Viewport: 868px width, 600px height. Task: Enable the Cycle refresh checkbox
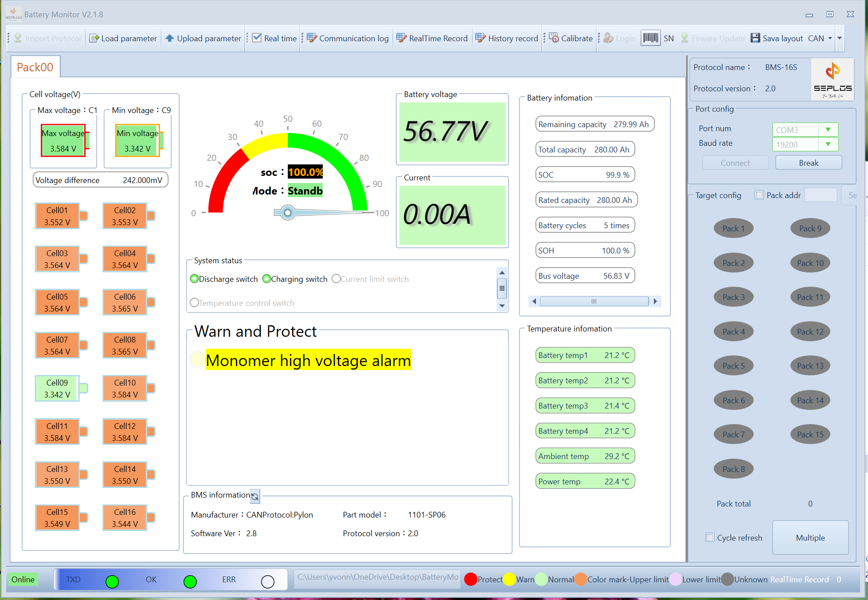[710, 538]
